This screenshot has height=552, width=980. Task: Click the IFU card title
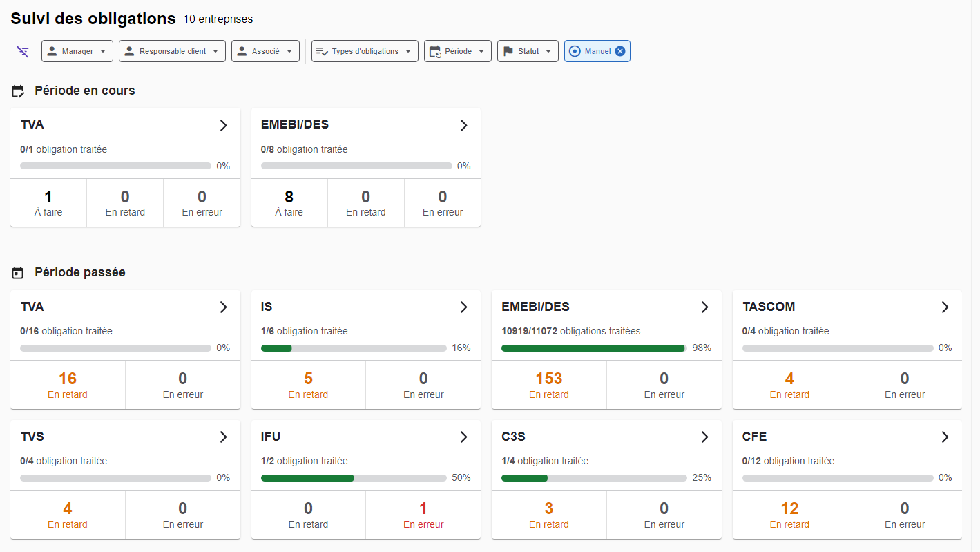pyautogui.click(x=271, y=437)
